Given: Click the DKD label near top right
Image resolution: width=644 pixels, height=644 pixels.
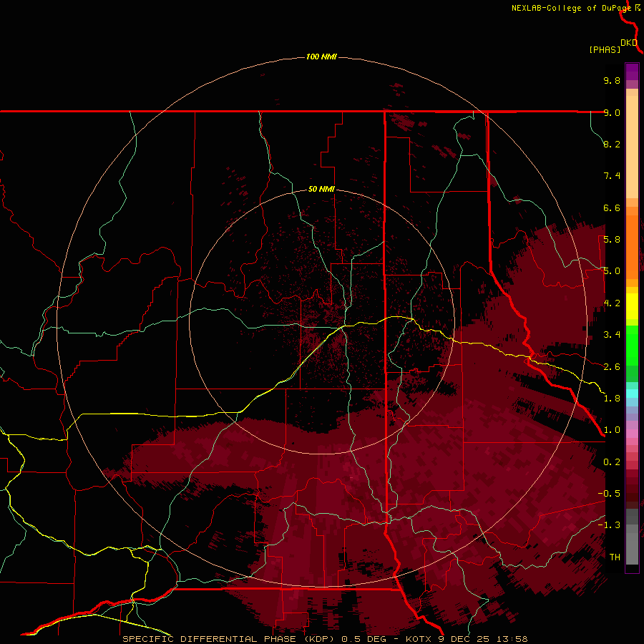Looking at the screenshot, I should pyautogui.click(x=629, y=43).
